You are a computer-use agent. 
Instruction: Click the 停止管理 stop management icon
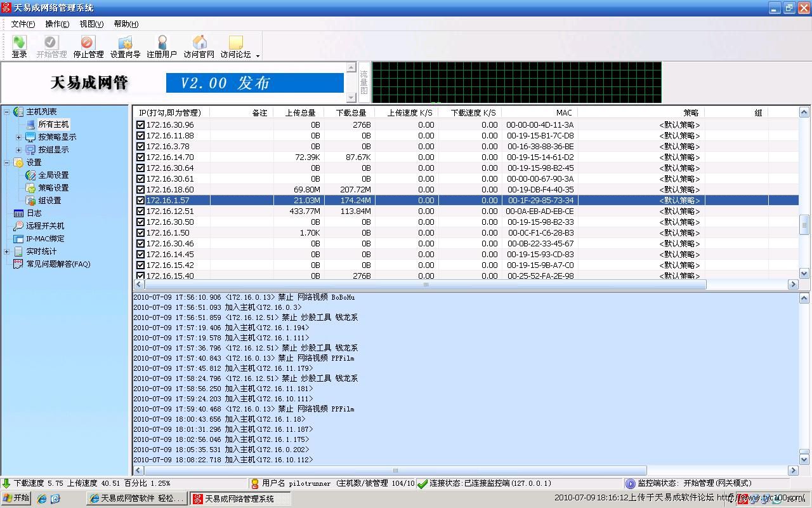88,46
